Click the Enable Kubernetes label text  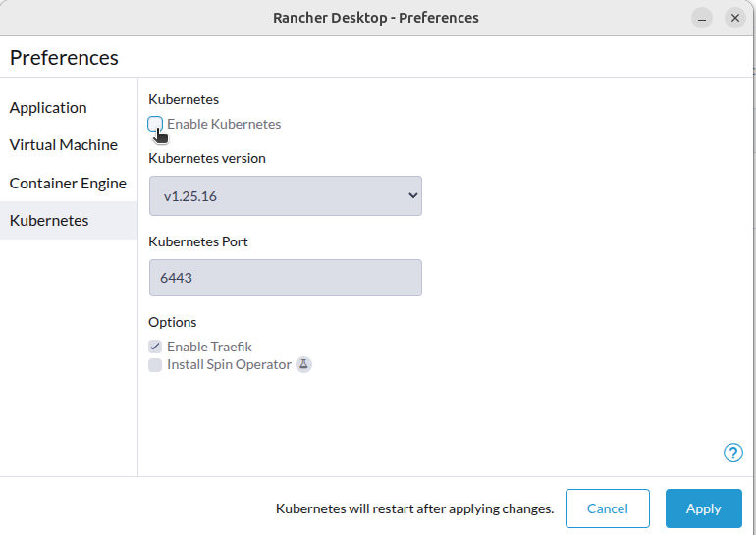(224, 124)
